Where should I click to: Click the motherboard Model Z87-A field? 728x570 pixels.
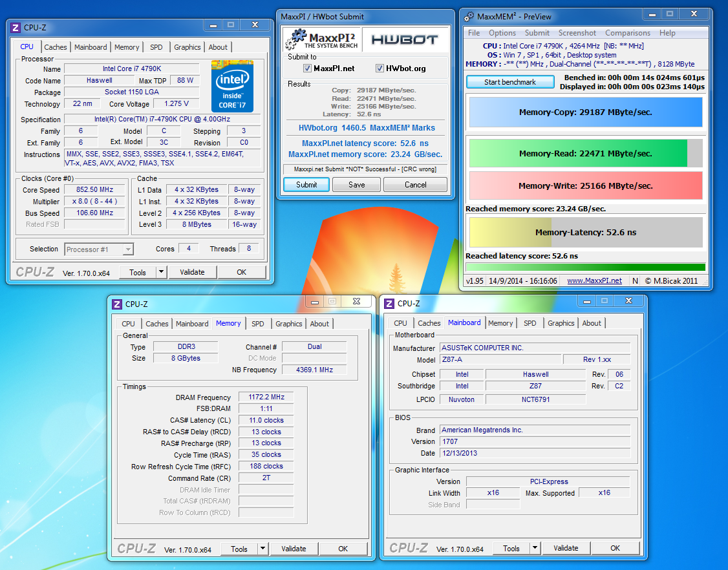click(500, 359)
